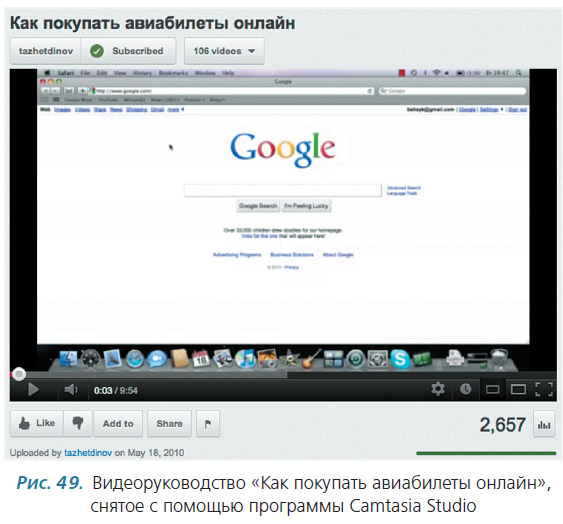This screenshot has height=524, width=563.
Task: Click the Skype icon in the Dock
Action: point(400,358)
